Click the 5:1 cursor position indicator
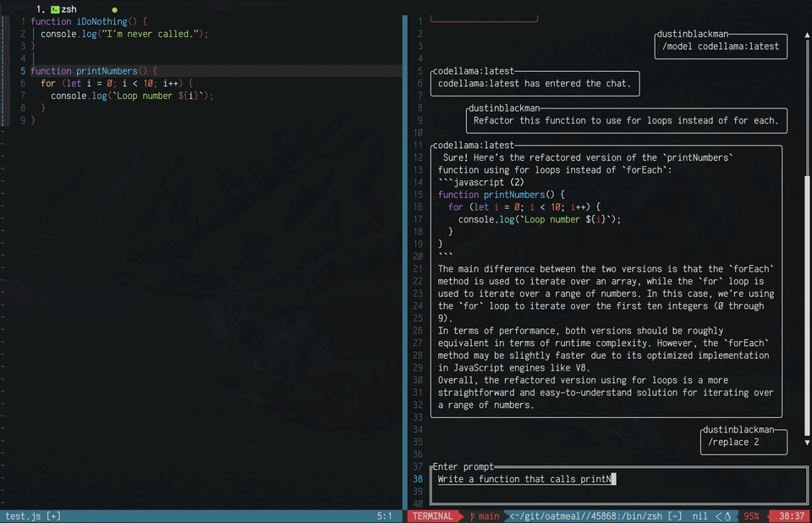The image size is (812, 523). tap(385, 515)
